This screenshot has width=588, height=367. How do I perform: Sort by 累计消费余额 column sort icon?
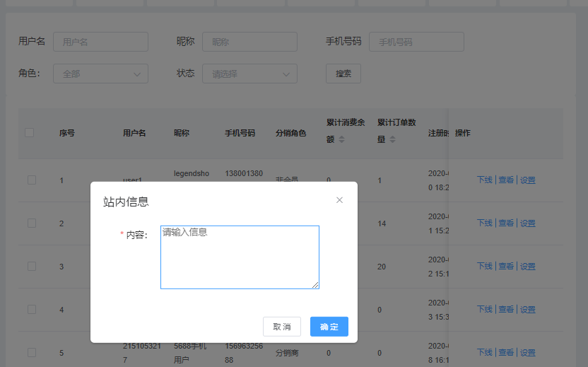342,139
